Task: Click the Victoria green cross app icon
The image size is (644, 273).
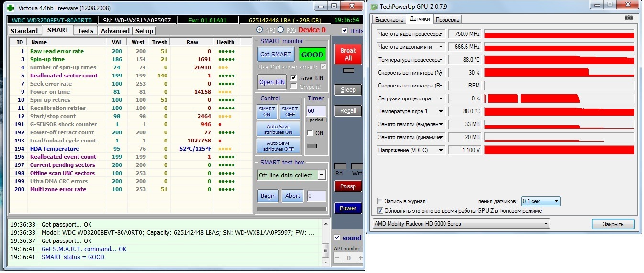Action: tap(11, 8)
